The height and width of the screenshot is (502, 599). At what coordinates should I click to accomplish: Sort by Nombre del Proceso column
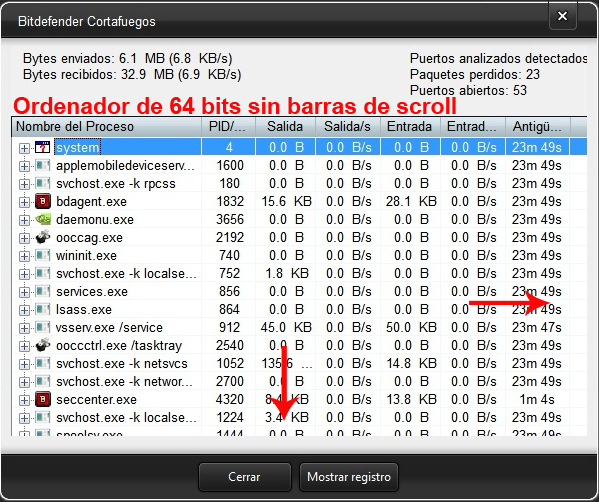(107, 126)
